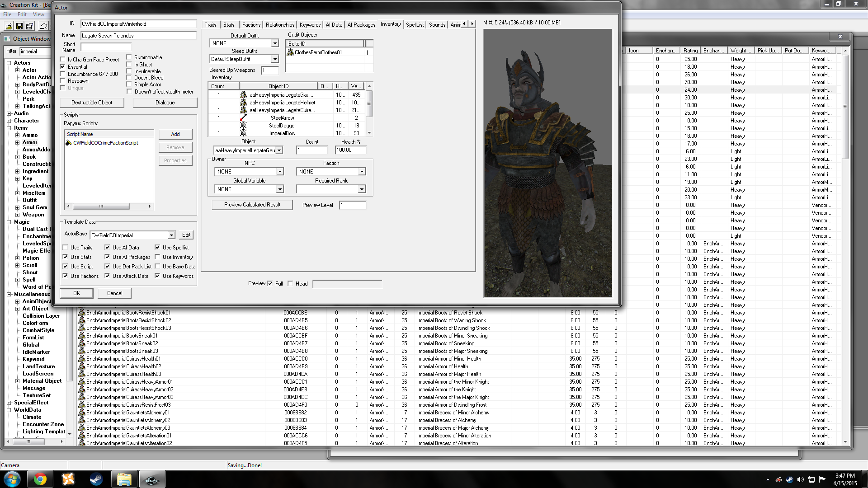Switch to the Stats tab
Viewport: 868px width, 488px height.
[229, 25]
